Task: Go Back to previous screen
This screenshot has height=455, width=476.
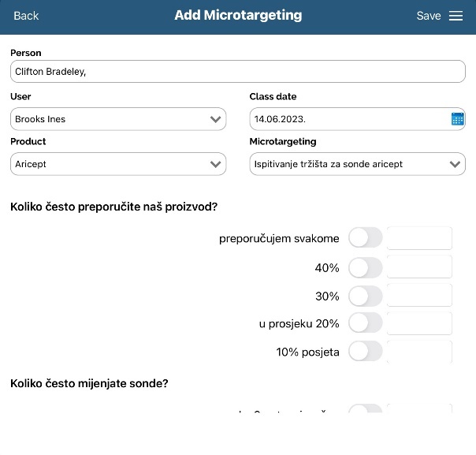Action: click(x=26, y=16)
